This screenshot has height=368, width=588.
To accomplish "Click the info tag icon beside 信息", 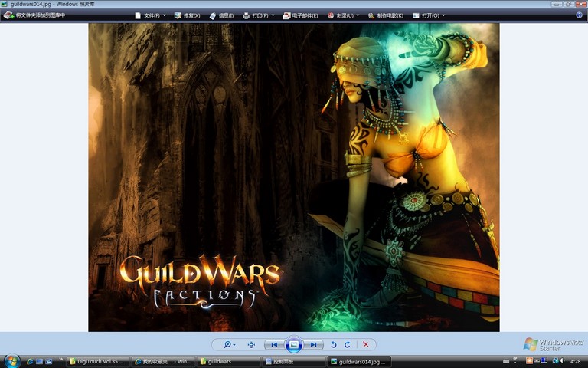I will 213,15.
